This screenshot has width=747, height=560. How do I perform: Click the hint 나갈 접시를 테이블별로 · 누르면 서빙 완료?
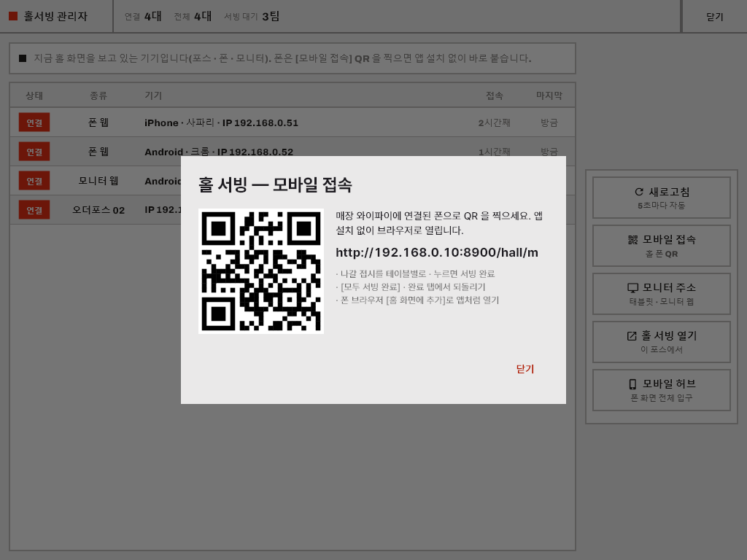click(x=415, y=273)
